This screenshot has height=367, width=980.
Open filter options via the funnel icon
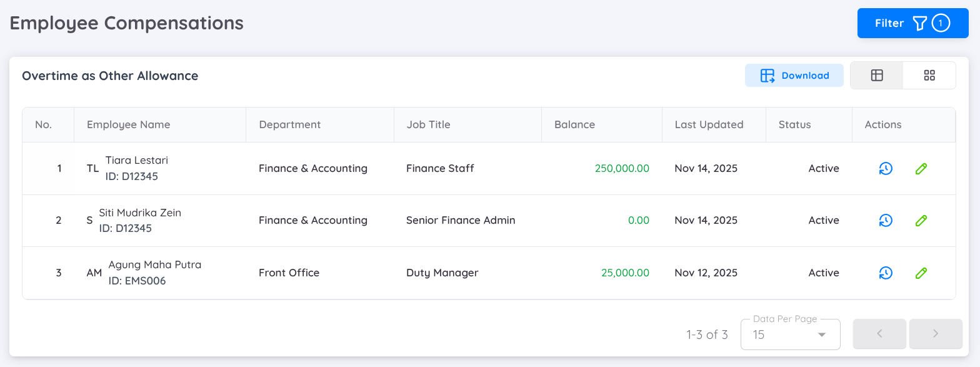click(x=919, y=23)
